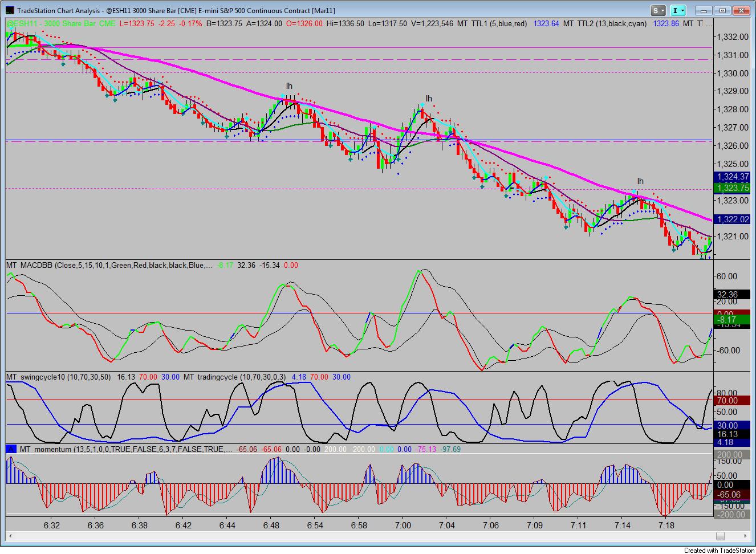Click the 1,328.00 price axis label

[x=733, y=109]
